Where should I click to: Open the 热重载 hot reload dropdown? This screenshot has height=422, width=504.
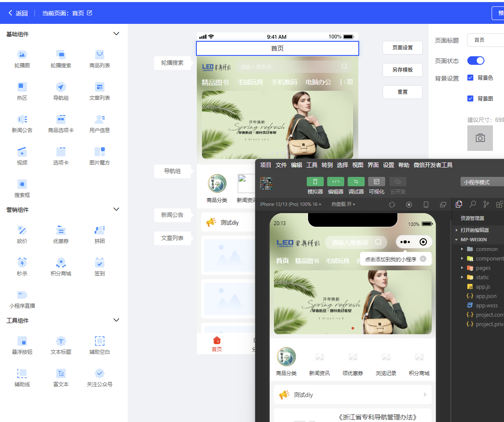(343, 204)
